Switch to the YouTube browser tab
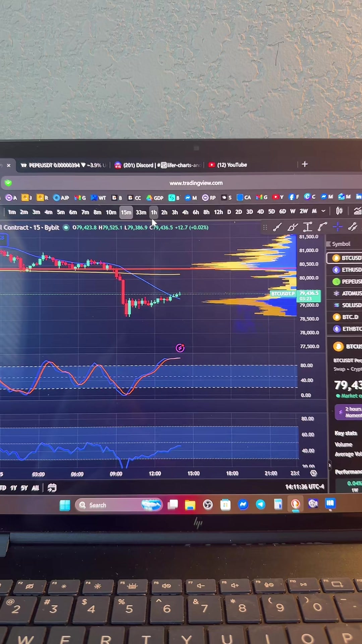Screen dimensions: 362x644 coord(228,165)
